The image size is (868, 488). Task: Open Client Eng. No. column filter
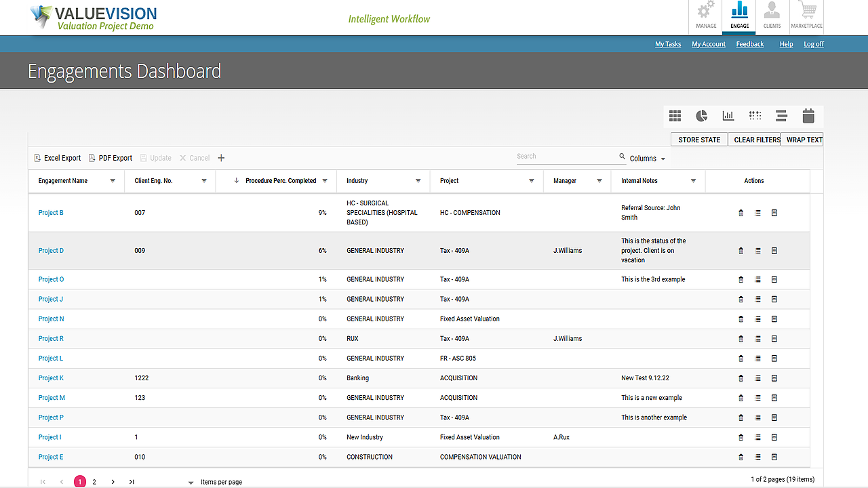[x=204, y=181]
